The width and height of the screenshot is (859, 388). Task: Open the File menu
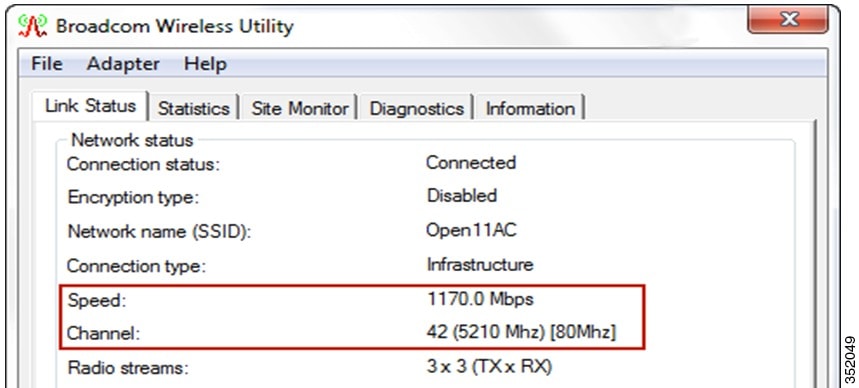pos(47,64)
